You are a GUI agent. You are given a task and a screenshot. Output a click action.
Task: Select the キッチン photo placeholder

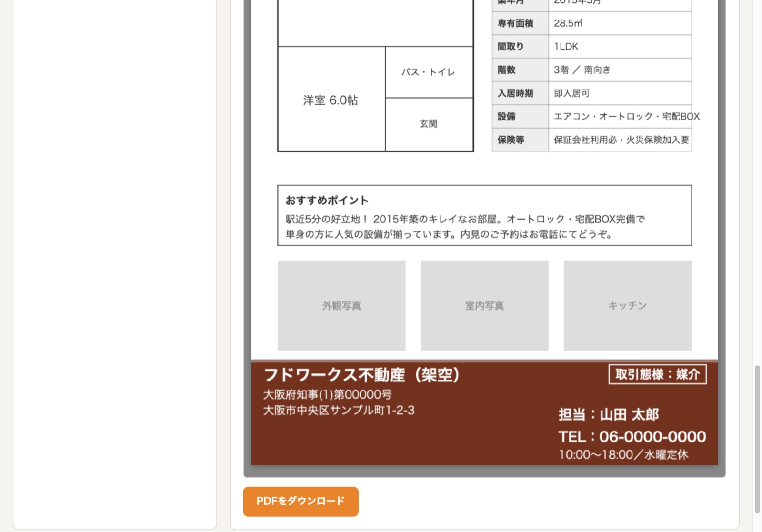627,305
